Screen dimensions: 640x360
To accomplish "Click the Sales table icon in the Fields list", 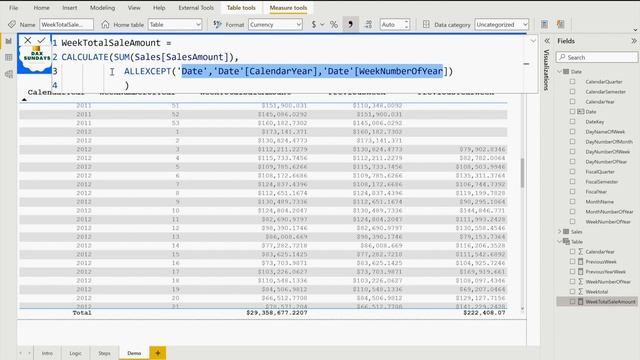I will 566,231.
